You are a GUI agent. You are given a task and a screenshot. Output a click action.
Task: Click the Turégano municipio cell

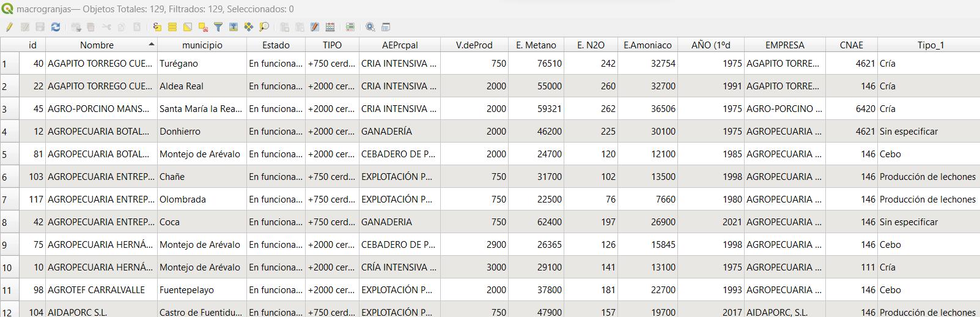[x=202, y=64]
